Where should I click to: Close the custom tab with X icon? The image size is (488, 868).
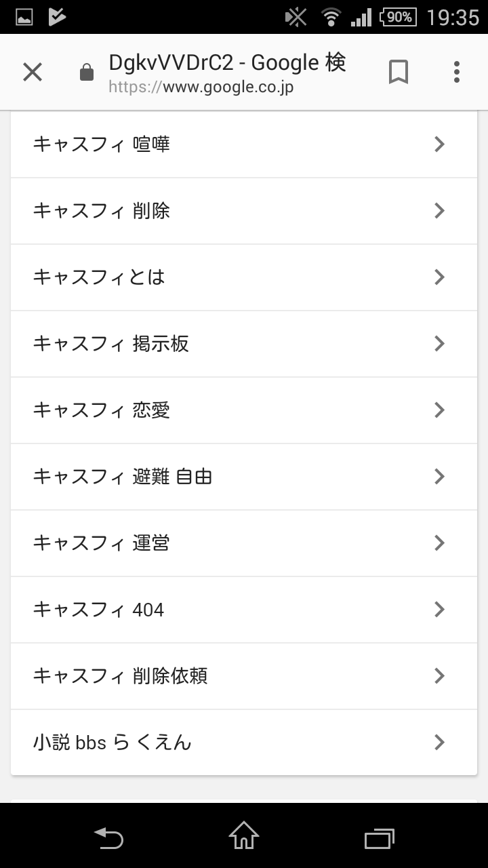coord(33,72)
